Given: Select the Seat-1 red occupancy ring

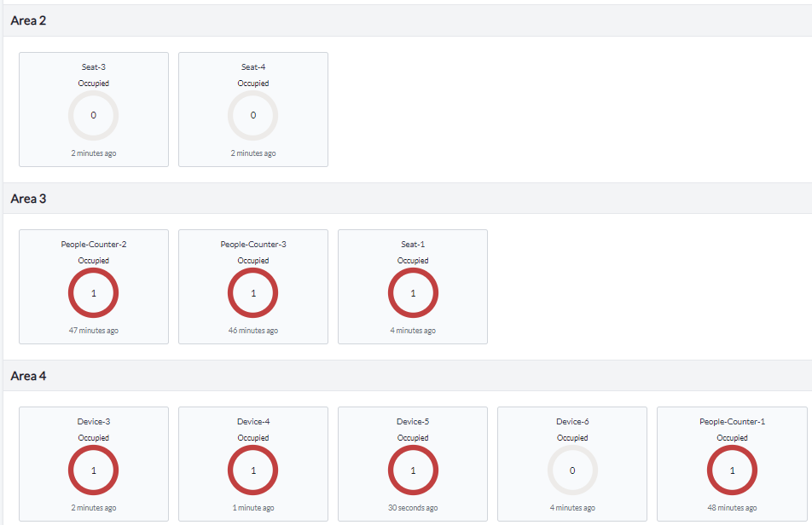Looking at the screenshot, I should 413,293.
